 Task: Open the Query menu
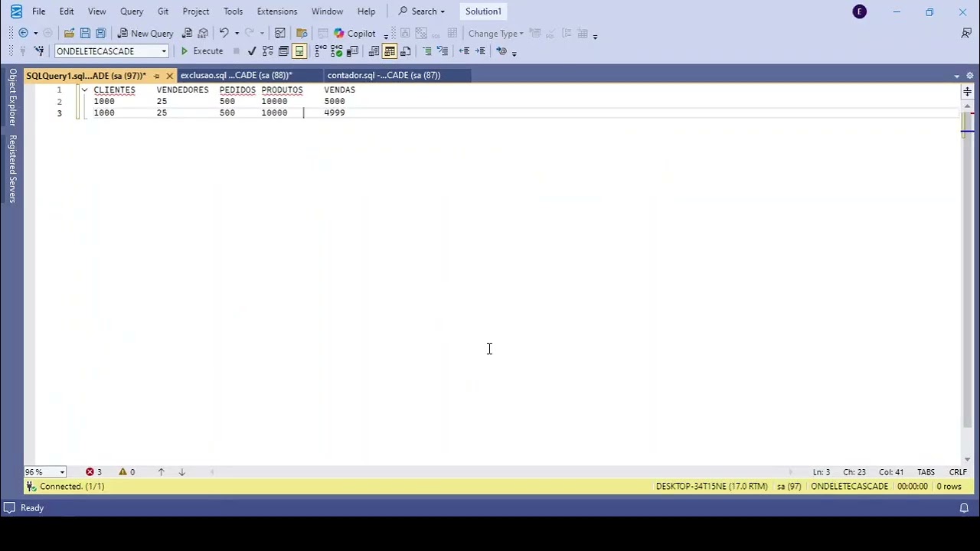[132, 11]
